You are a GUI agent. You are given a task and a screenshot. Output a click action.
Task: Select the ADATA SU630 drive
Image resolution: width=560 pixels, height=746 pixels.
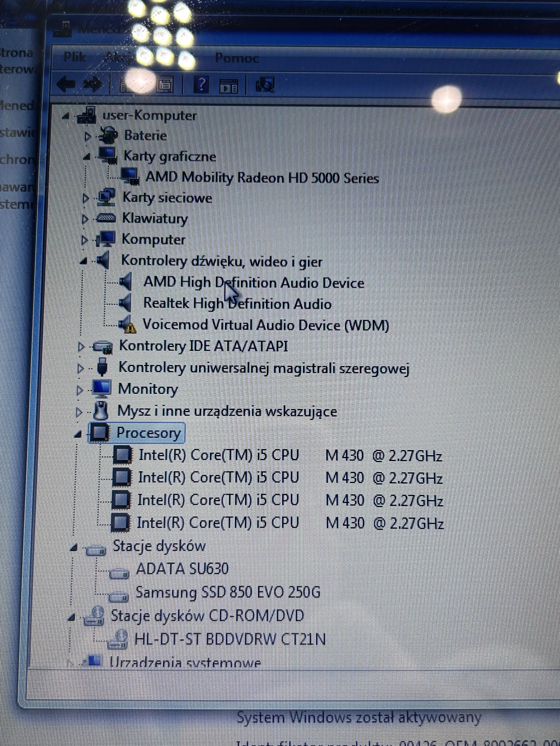click(x=182, y=569)
